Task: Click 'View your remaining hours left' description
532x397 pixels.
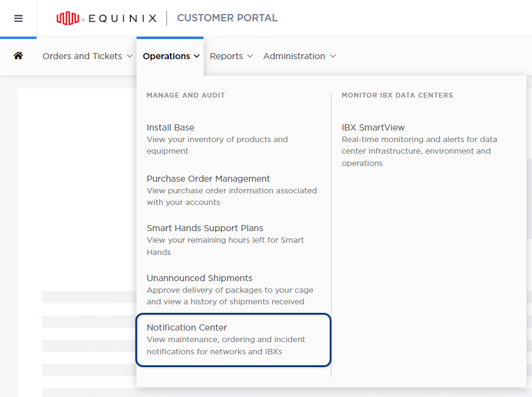Action: [x=225, y=246]
